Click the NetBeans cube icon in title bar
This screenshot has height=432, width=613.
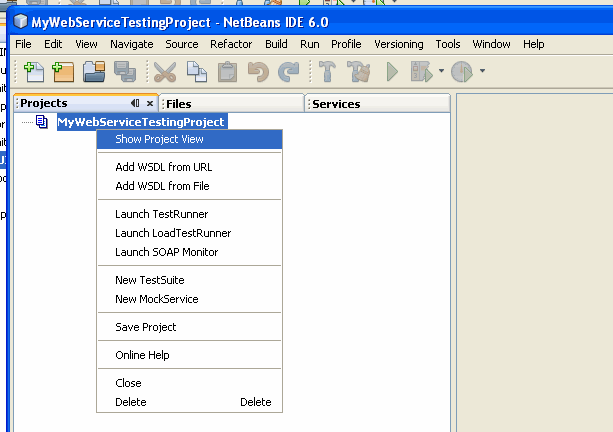[x=20, y=22]
